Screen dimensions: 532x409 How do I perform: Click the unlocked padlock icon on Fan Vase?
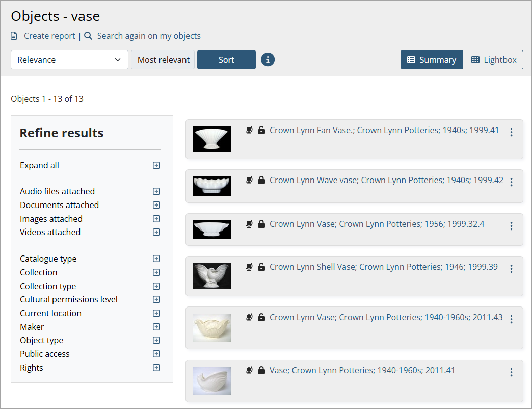click(x=261, y=131)
